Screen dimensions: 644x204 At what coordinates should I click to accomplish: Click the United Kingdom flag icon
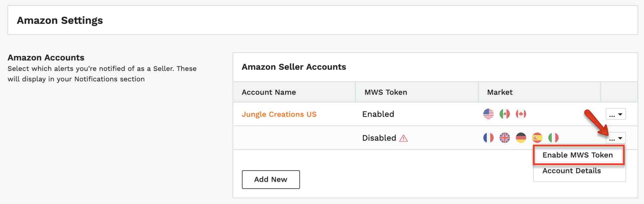(x=504, y=138)
